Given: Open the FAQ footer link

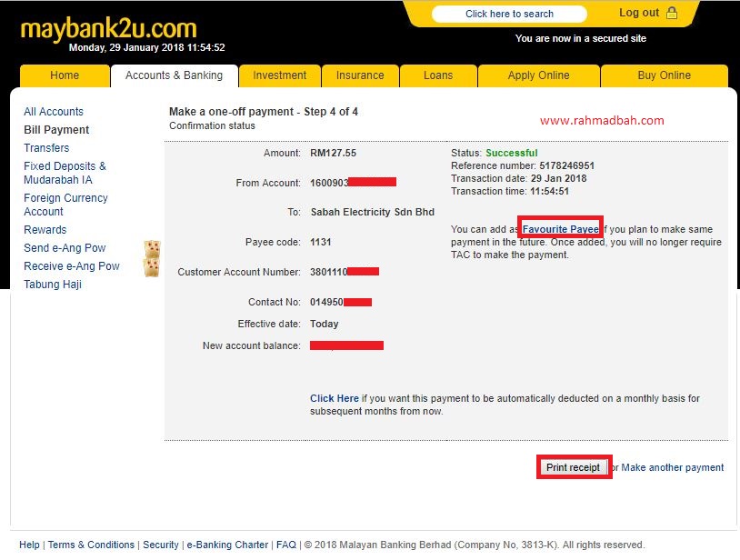Looking at the screenshot, I should [286, 545].
